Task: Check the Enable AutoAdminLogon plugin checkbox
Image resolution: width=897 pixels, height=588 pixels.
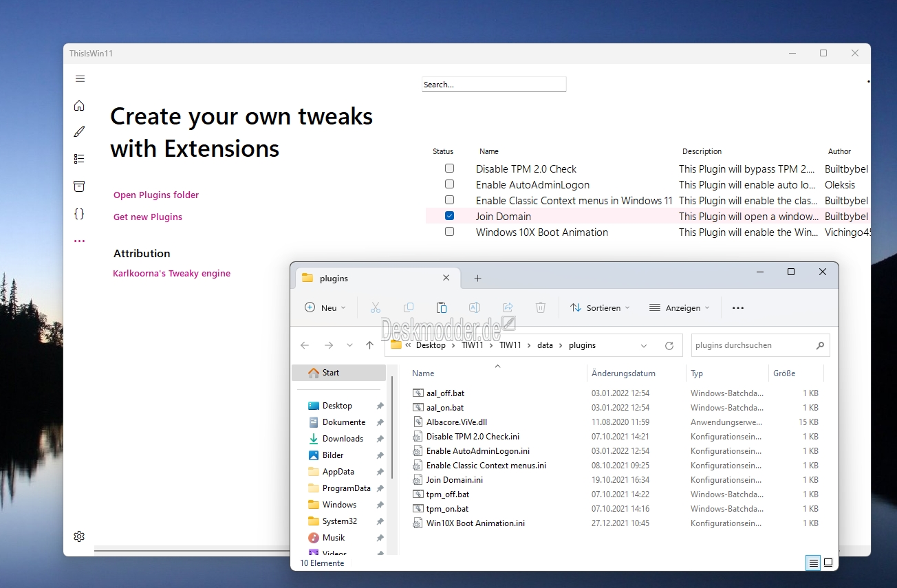Action: [449, 184]
